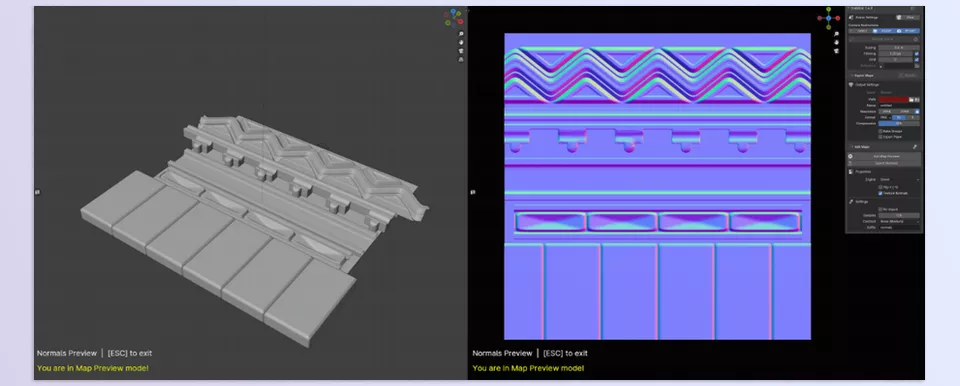Toggle the camera view icon in left viewport
The height and width of the screenshot is (386, 960).
(x=461, y=51)
